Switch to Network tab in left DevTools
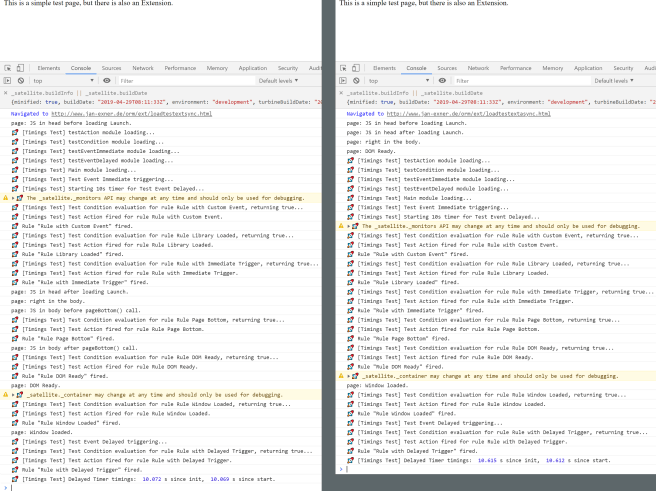Viewport: 656px width, 491px height. tap(143, 68)
